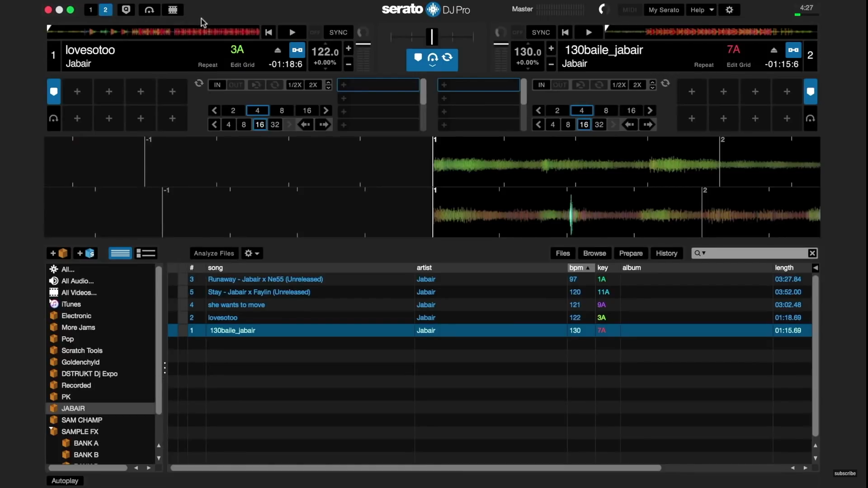Click the Analyze Files button
This screenshot has width=868, height=488.
[214, 253]
